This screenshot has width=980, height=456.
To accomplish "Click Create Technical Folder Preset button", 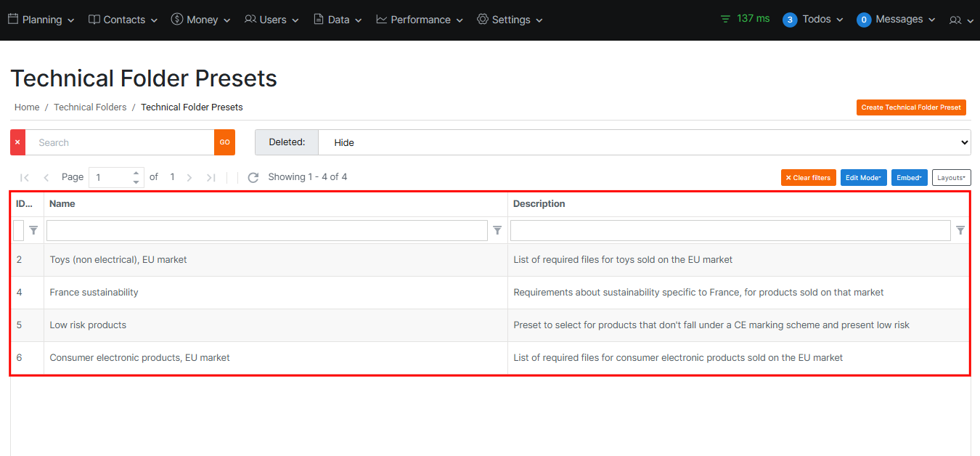I will [x=910, y=107].
